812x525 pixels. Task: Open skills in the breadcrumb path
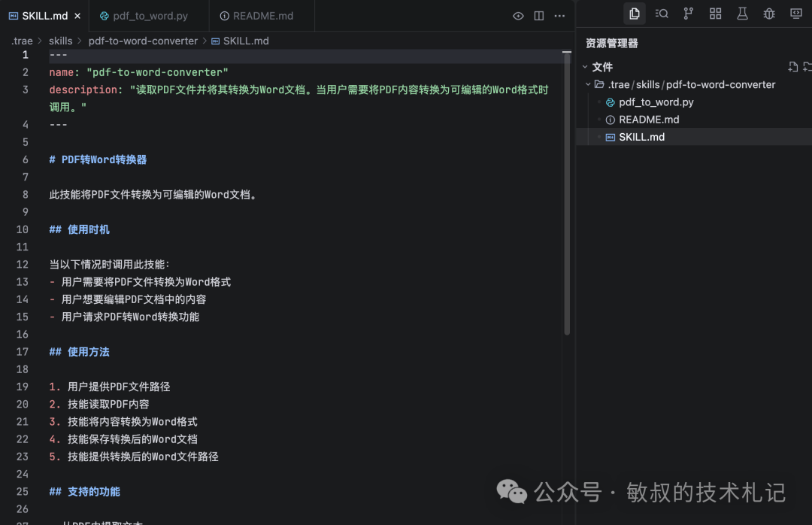pos(61,40)
